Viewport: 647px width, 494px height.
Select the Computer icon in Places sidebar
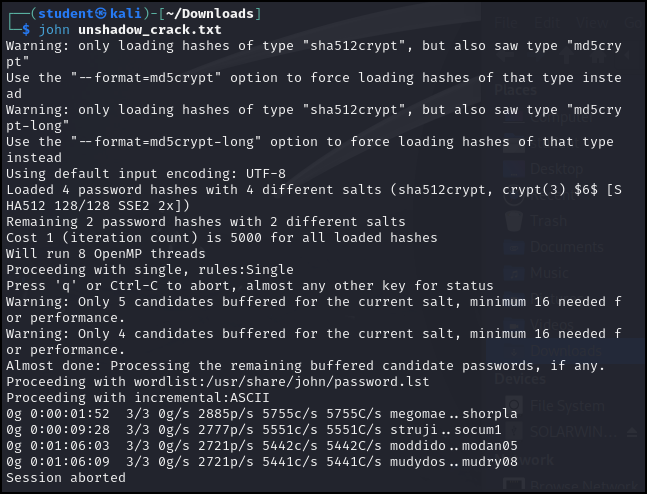click(x=514, y=118)
